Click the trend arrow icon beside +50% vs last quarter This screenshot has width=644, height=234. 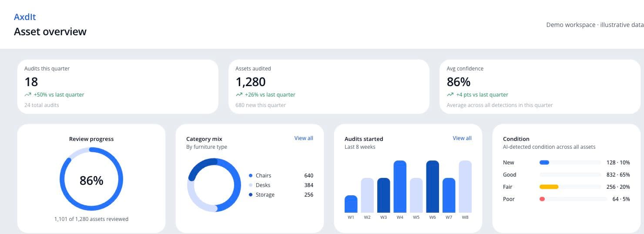pyautogui.click(x=28, y=94)
